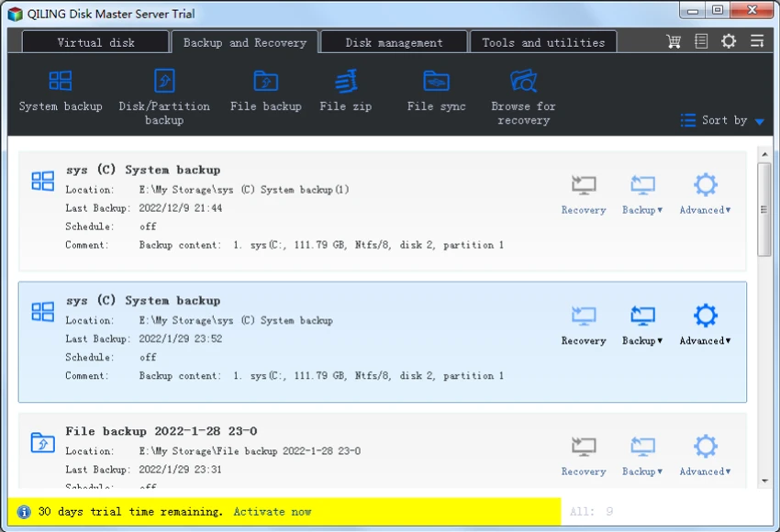This screenshot has width=780, height=532.
Task: Open the File zip tool
Action: click(345, 92)
